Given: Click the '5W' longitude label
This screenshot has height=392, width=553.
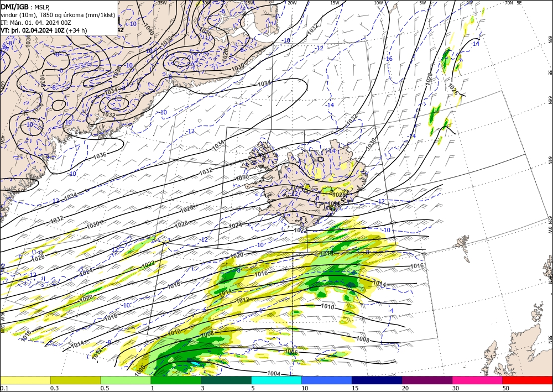Looking at the screenshot, I should (422, 3).
